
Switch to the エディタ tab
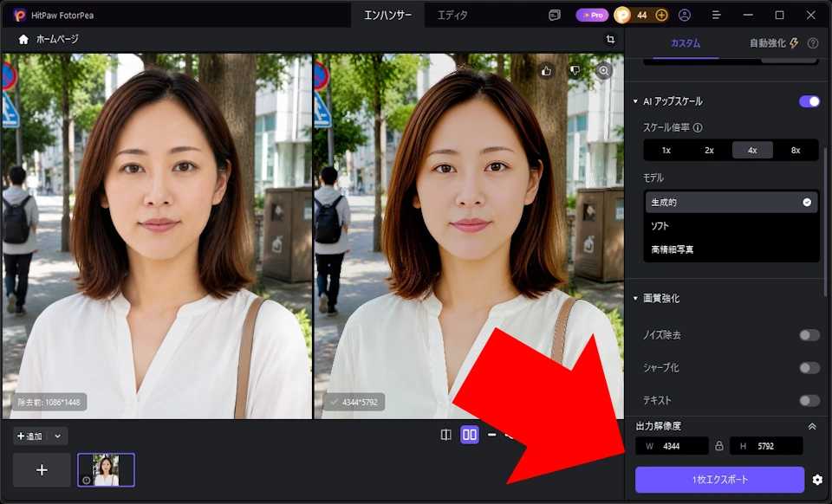click(x=452, y=16)
